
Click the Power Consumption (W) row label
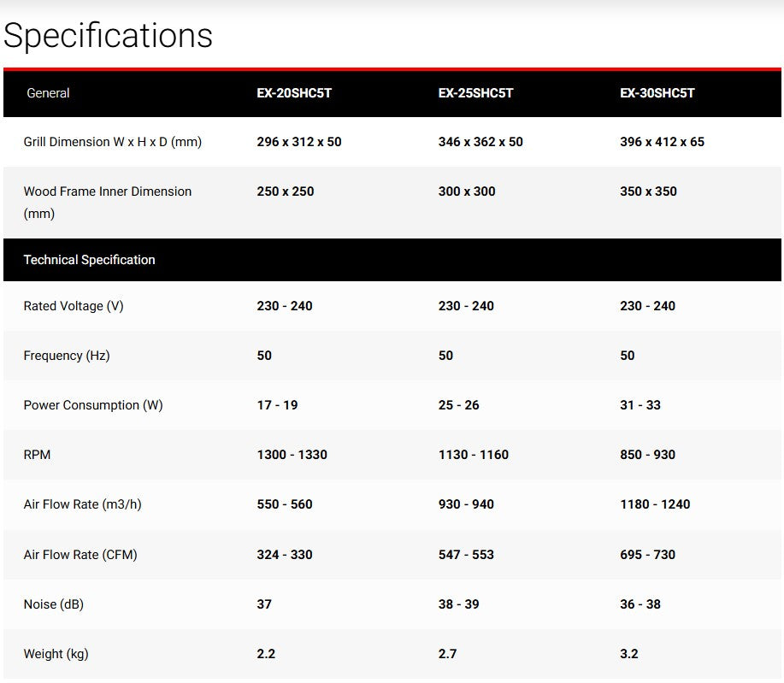[x=93, y=405]
